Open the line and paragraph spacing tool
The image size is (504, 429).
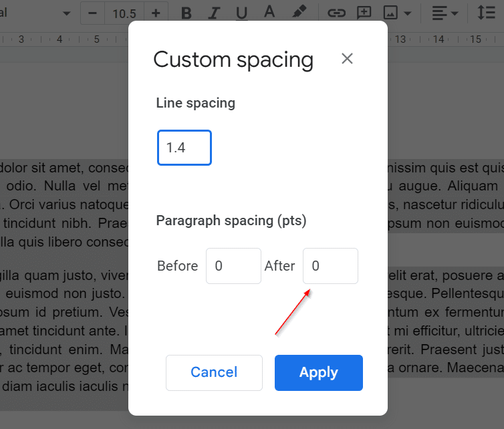click(487, 13)
